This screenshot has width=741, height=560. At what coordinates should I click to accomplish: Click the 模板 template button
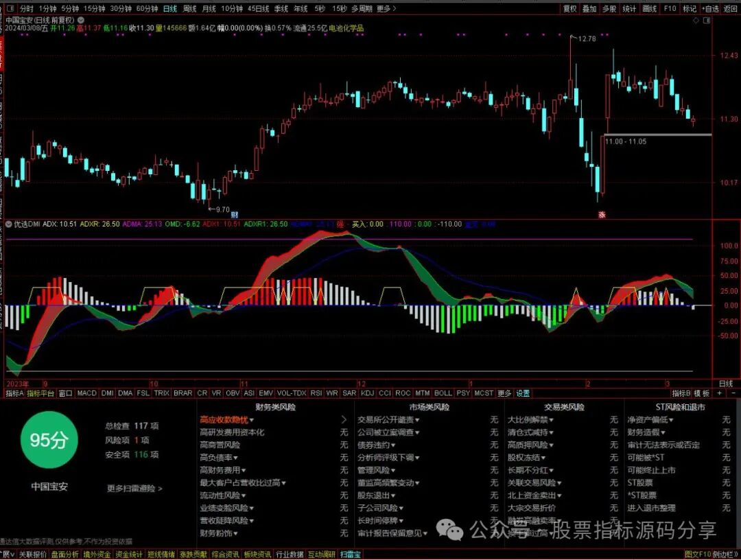702,393
